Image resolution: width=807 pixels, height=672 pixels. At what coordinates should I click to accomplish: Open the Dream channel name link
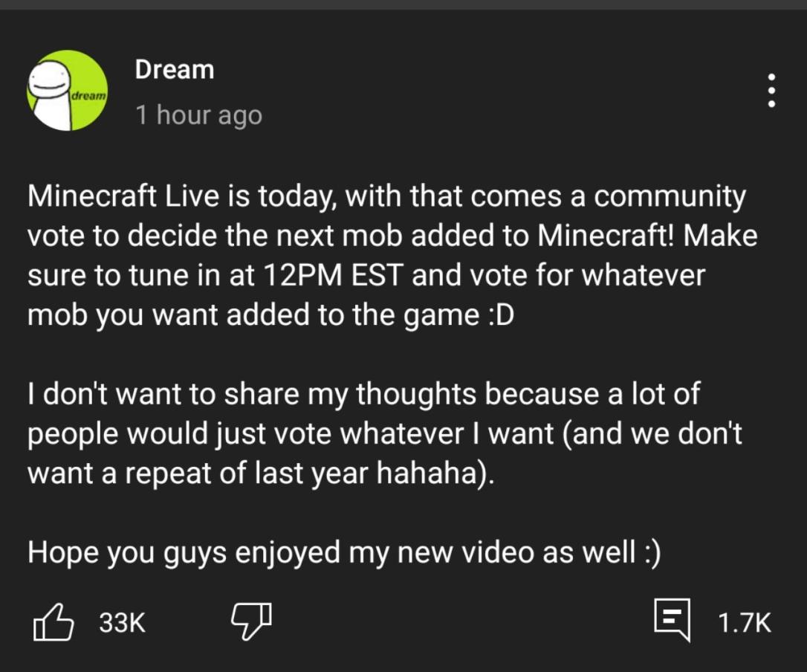(x=175, y=70)
